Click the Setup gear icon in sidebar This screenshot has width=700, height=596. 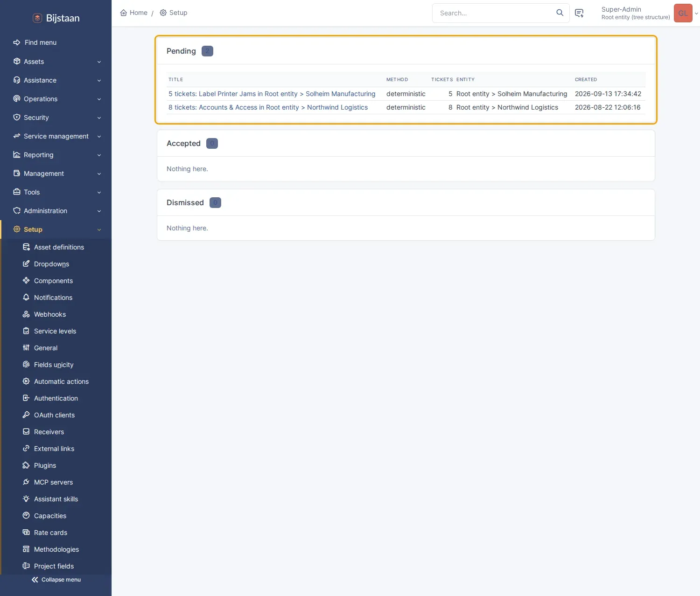point(17,229)
